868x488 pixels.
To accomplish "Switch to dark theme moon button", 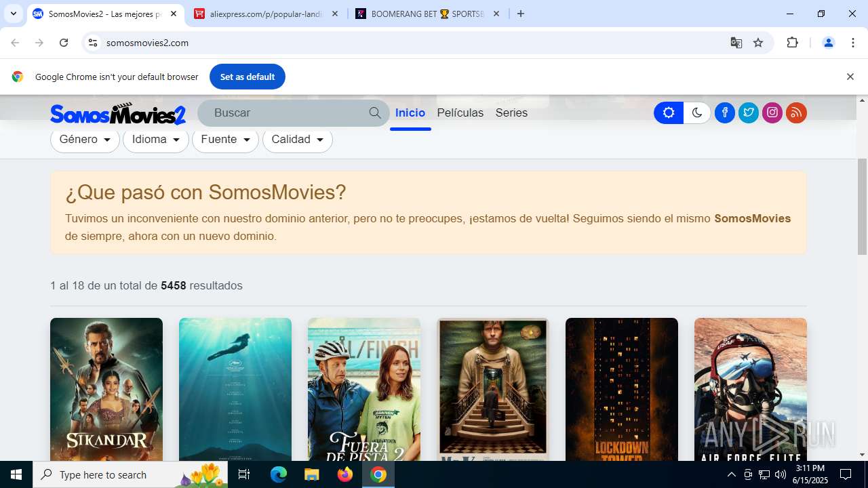I will [x=697, y=113].
